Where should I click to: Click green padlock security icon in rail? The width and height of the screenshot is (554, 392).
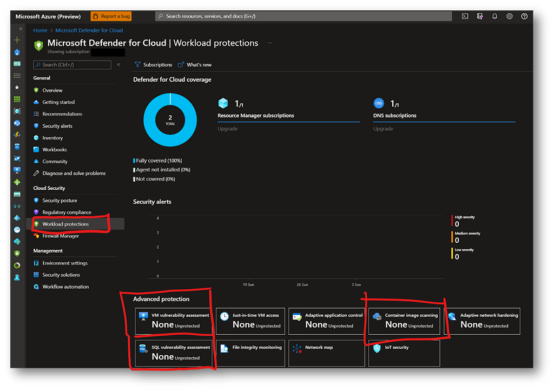tap(17, 253)
